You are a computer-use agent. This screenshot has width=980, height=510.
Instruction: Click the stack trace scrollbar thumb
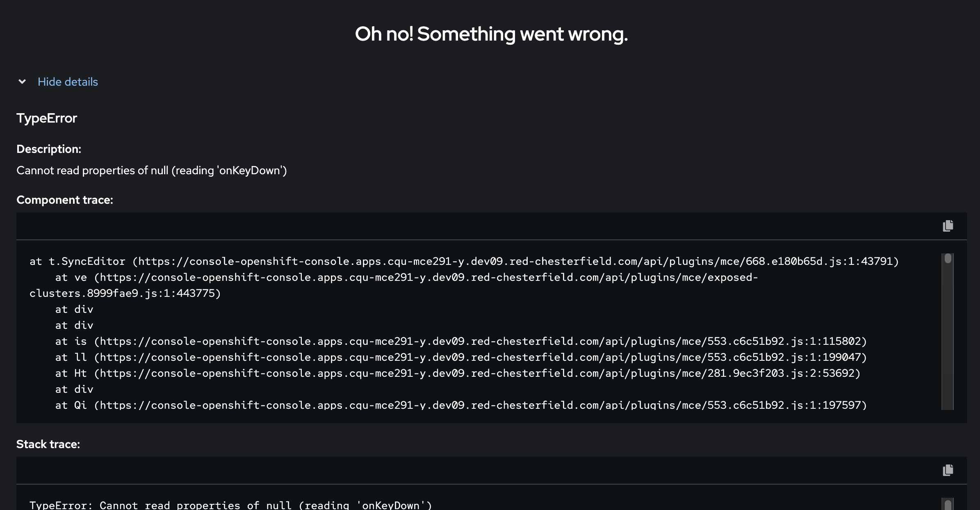point(948,504)
